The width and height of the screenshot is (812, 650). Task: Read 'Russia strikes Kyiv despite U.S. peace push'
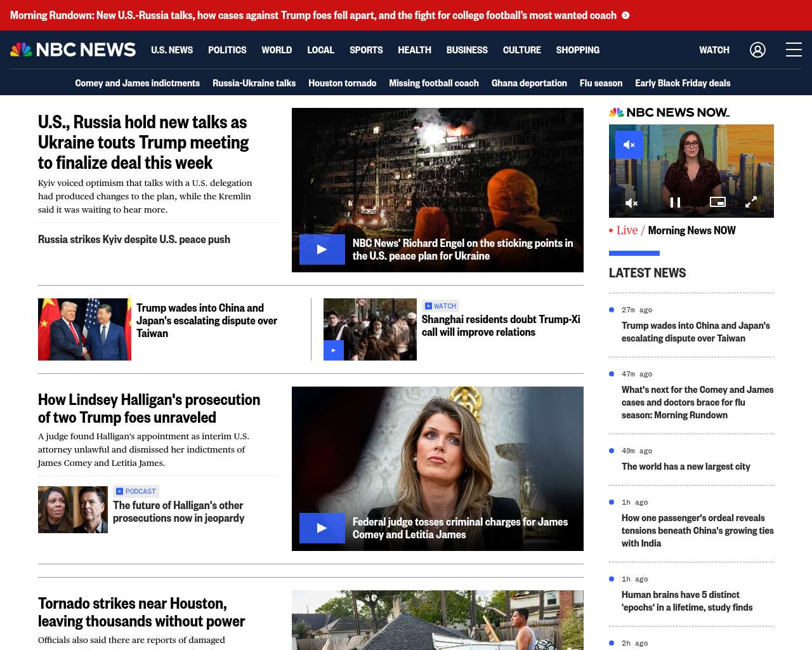coord(134,239)
